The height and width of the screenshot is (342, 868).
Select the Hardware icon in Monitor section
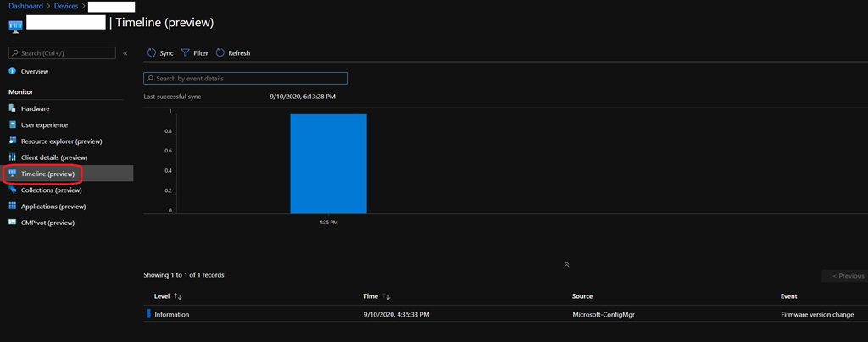(x=13, y=108)
